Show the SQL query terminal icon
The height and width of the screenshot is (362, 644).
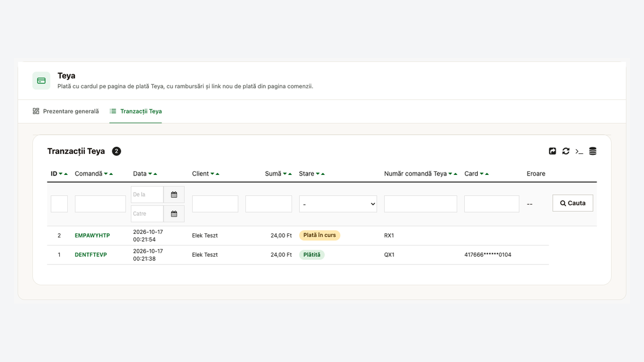(579, 151)
